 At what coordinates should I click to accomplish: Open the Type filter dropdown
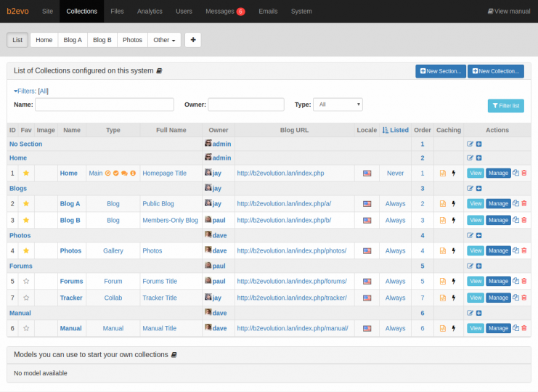(338, 105)
